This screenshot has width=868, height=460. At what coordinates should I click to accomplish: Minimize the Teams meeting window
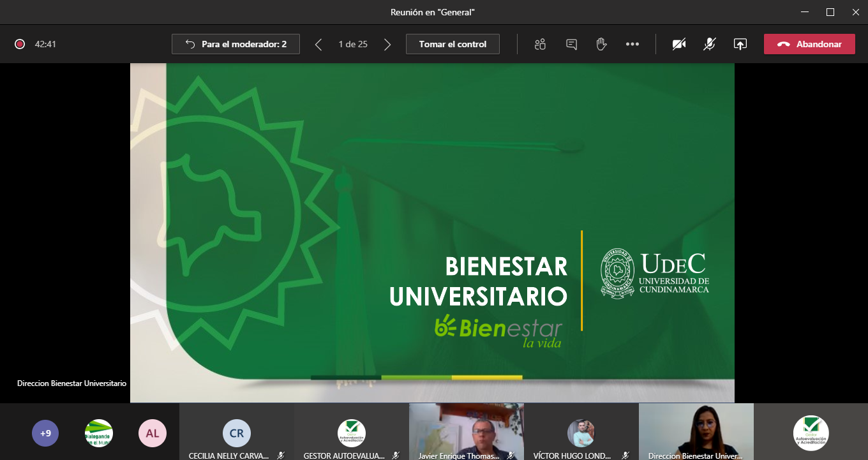[x=805, y=12]
